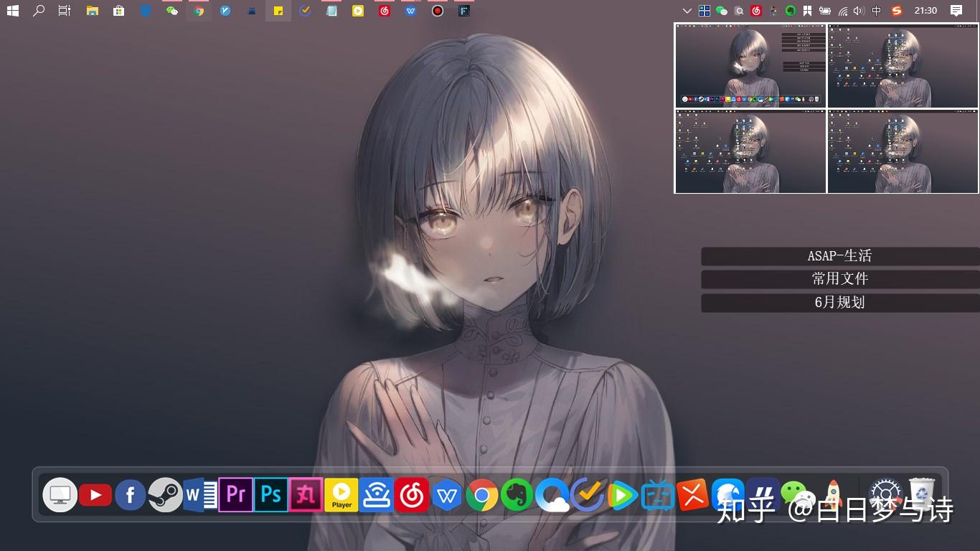Select the top-left desktop preview thumbnail
The image size is (980, 551).
tap(750, 66)
